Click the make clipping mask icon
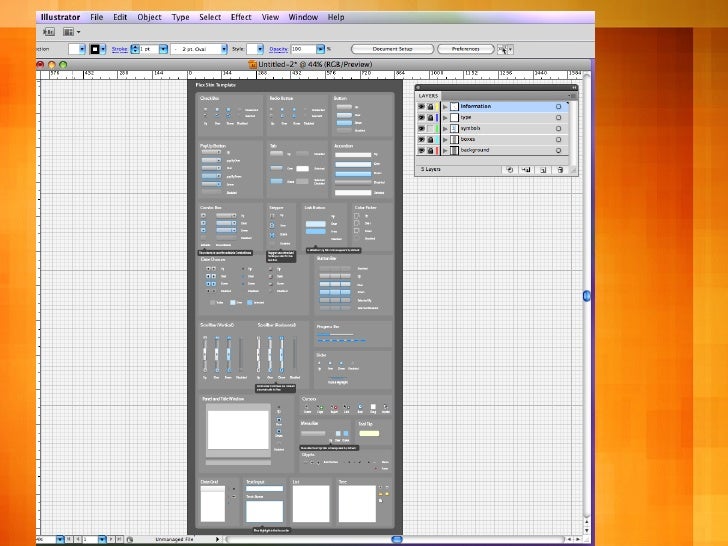Image resolution: width=728 pixels, height=546 pixels. 509,170
